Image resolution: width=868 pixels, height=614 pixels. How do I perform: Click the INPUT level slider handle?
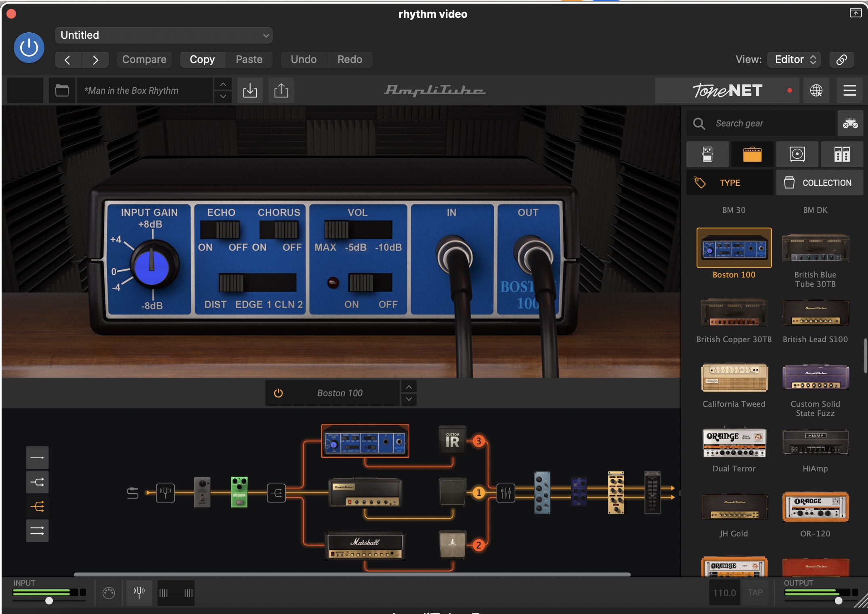49,600
